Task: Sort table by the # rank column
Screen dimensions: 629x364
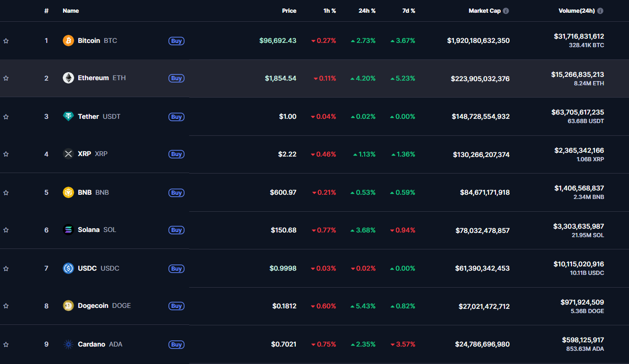Action: (46, 11)
